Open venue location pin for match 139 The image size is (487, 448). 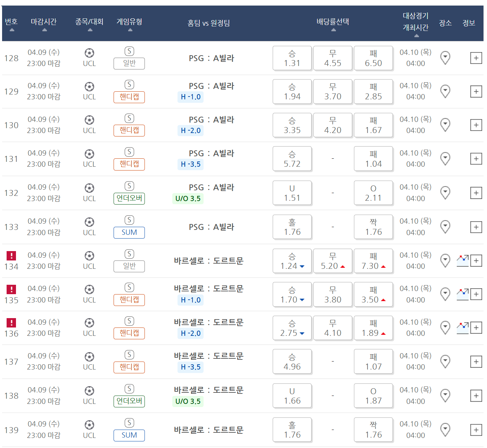point(445,430)
